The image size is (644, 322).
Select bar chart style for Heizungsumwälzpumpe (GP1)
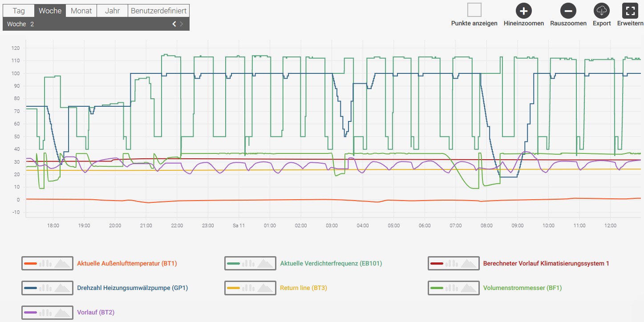(x=45, y=288)
